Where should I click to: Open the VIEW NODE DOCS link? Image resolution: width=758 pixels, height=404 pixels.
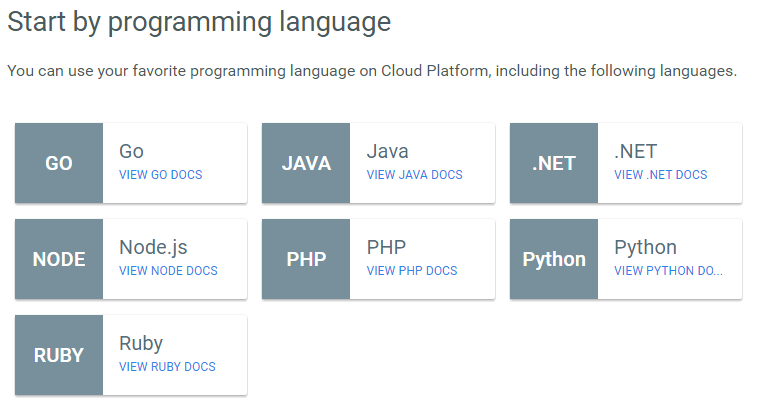pyautogui.click(x=168, y=271)
